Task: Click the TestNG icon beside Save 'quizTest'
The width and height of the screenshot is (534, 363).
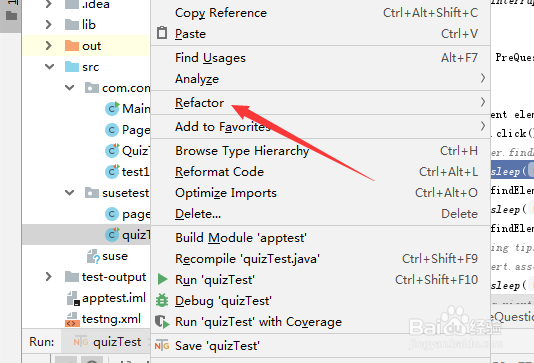Action: pos(162,346)
